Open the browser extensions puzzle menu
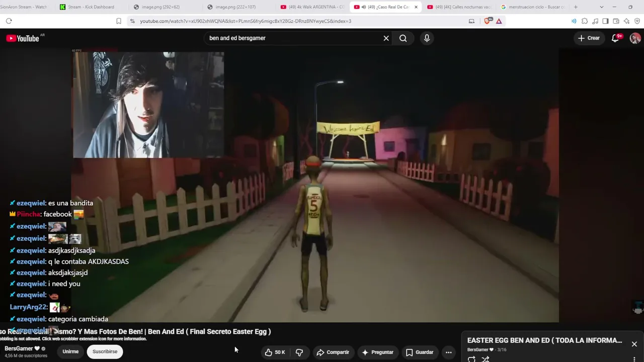Screen dimensions: 644x362 coord(585,21)
